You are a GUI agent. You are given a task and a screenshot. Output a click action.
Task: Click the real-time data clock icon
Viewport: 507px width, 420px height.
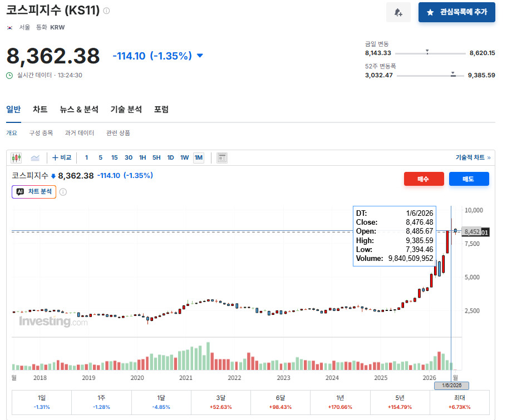click(x=9, y=75)
